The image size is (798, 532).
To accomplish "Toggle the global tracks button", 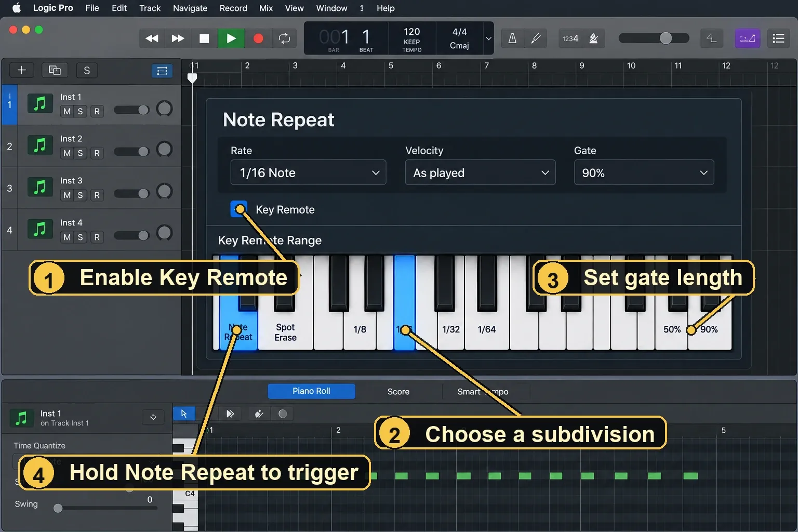I will point(162,71).
